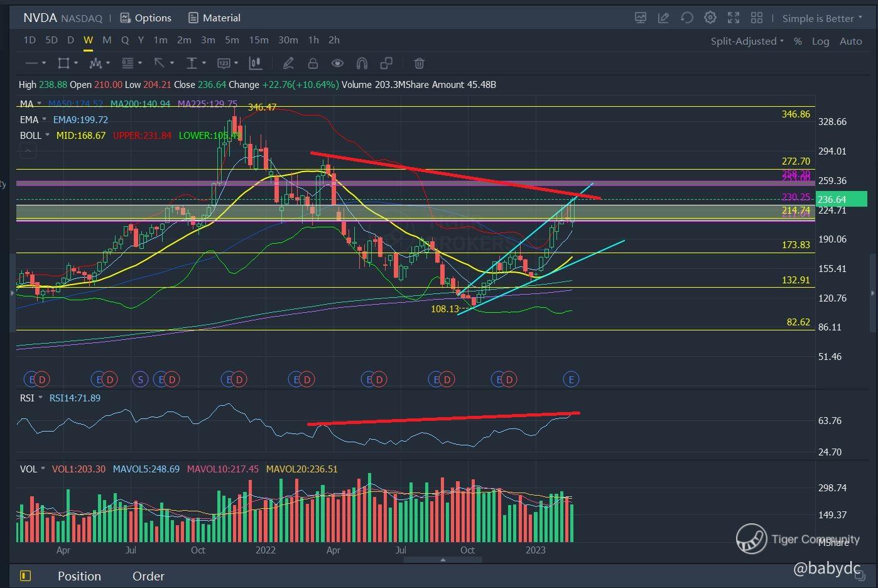Open the arrow tool dropdown arrow

point(171,63)
